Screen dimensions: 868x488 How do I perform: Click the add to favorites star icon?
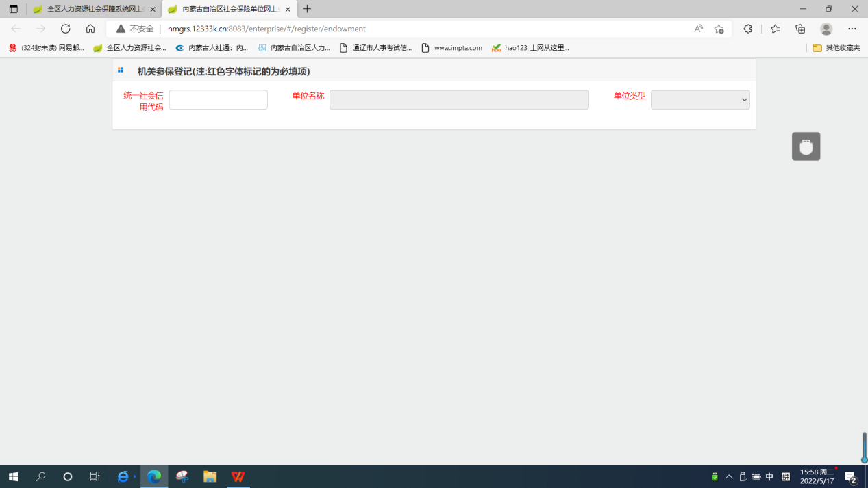pyautogui.click(x=719, y=29)
